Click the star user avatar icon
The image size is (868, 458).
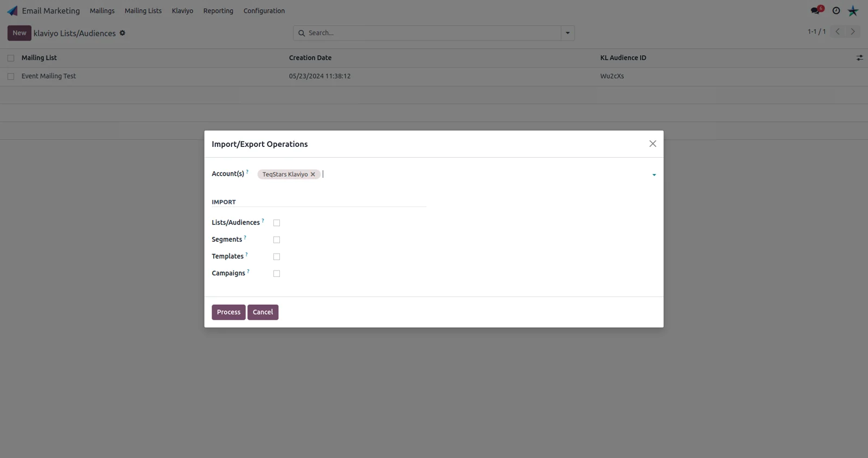coord(853,11)
